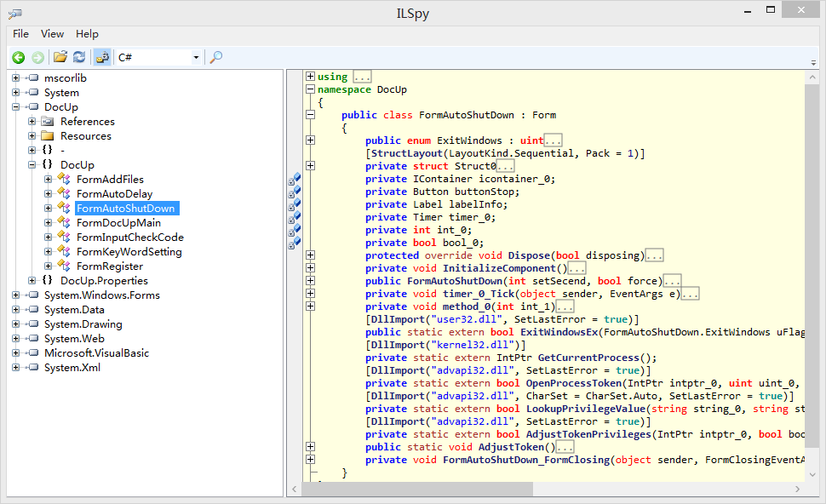The height and width of the screenshot is (504, 826).
Task: Click the Resources folder icon
Action: (48, 136)
